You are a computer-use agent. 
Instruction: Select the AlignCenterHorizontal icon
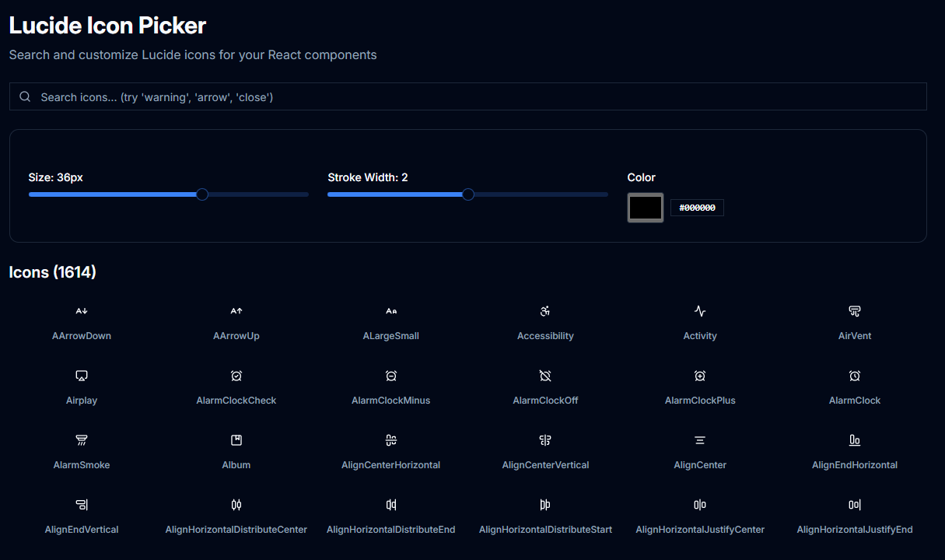(391, 440)
